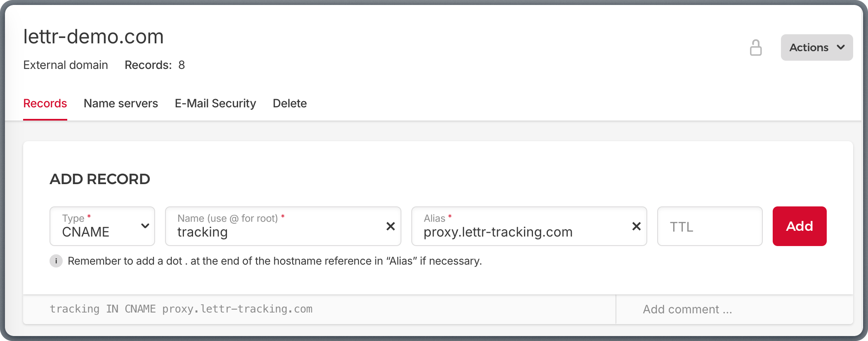868x341 pixels.
Task: Click the info icon beside the dot reminder
Action: (56, 261)
